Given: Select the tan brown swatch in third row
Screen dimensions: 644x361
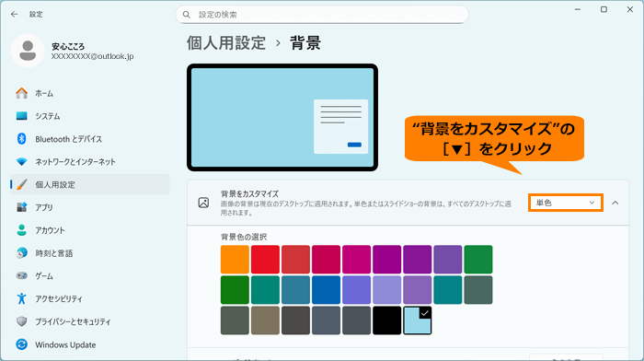Looking at the screenshot, I should [265, 320].
